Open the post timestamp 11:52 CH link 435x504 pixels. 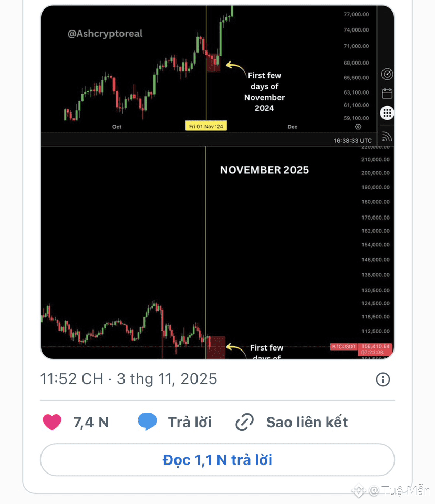[71, 379]
